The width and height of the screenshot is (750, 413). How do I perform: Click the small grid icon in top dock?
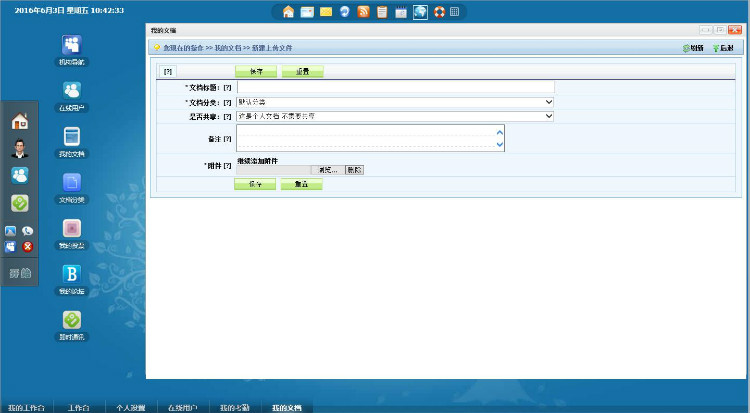pyautogui.click(x=455, y=11)
